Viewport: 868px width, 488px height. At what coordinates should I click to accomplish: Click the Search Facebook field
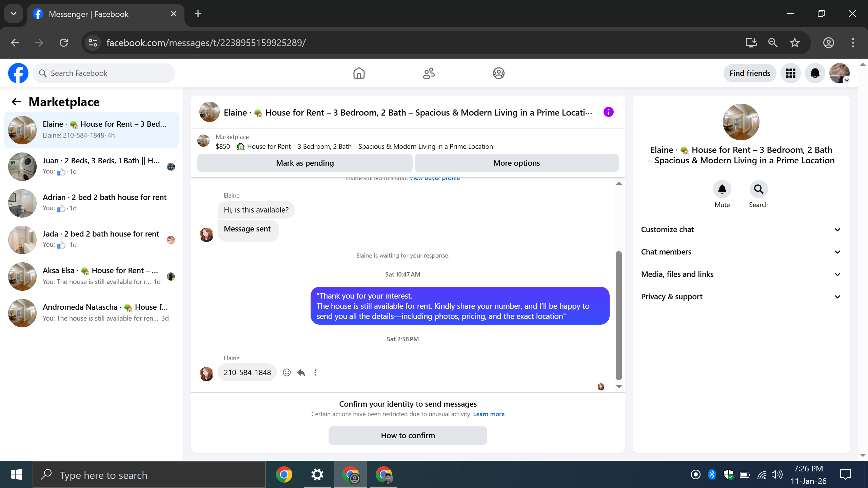[x=105, y=73]
